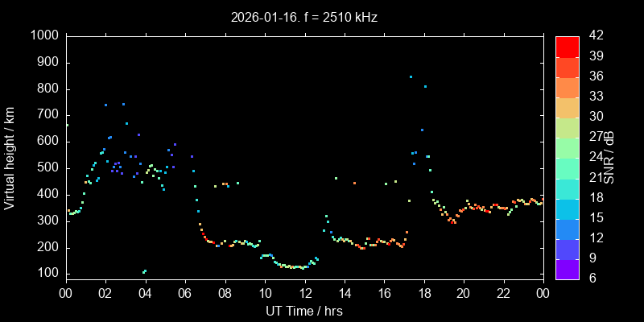The image size is (644, 322).
Task: Pick the colorbar band between 27 and 30
Action: tap(568, 127)
